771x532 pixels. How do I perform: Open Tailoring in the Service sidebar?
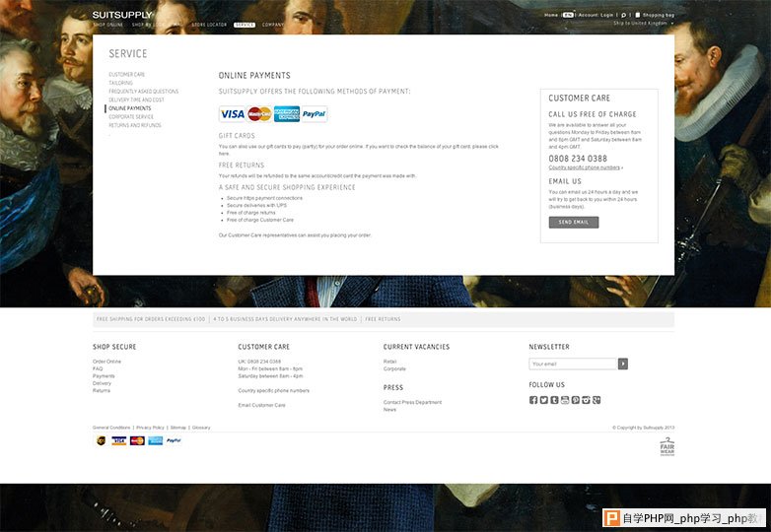pyautogui.click(x=120, y=83)
